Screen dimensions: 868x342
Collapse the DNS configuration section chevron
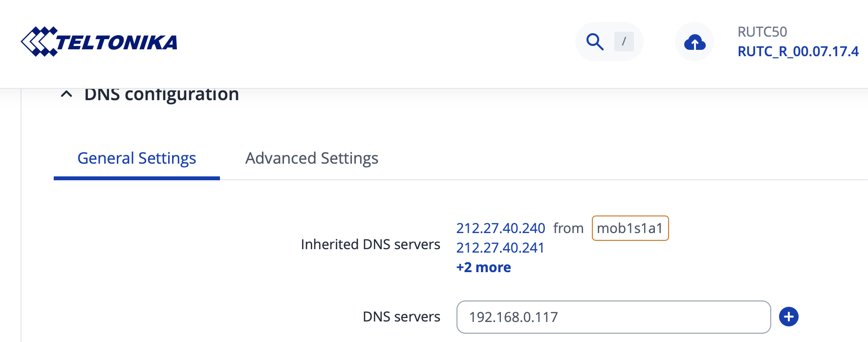66,94
